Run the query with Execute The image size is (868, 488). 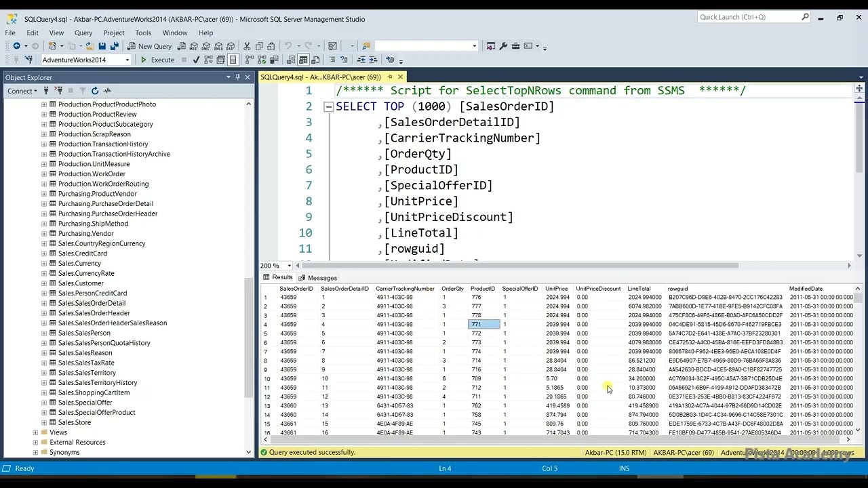157,60
